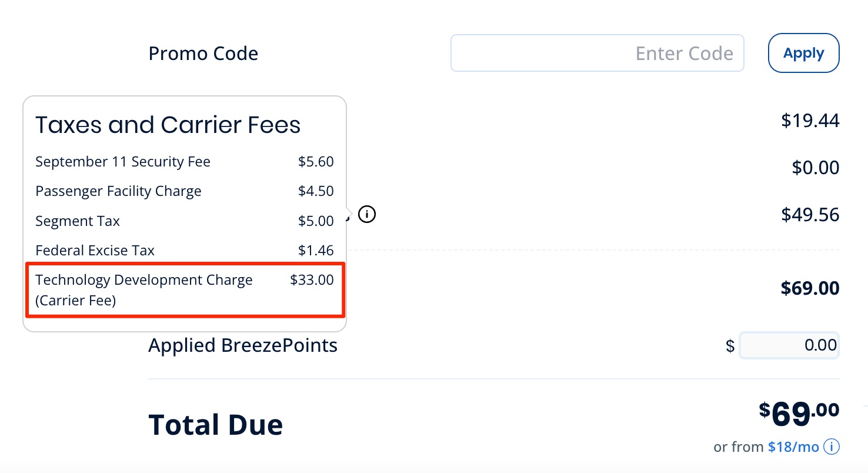868x473 pixels.
Task: Select the Promo Code label
Action: 203,53
